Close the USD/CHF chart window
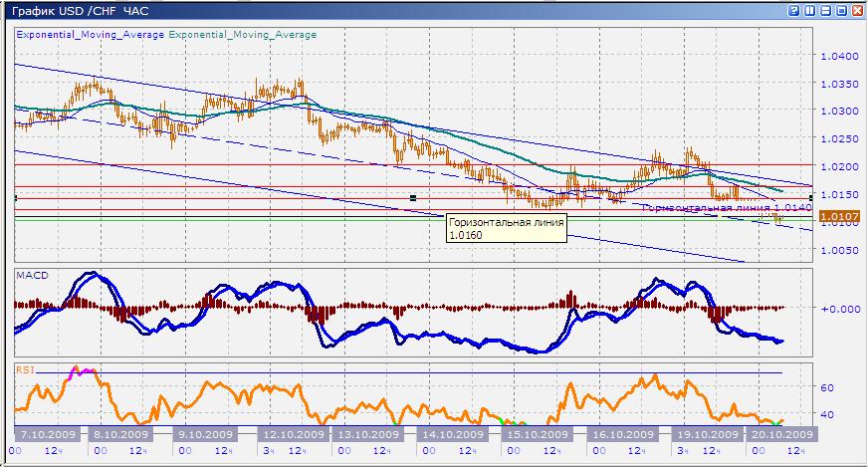The width and height of the screenshot is (868, 467). coord(855,10)
